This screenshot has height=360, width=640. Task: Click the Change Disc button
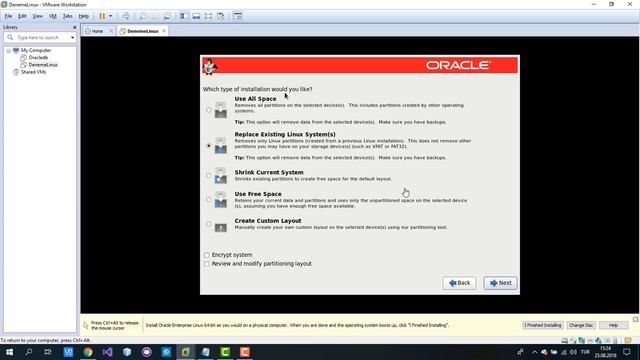coord(581,325)
